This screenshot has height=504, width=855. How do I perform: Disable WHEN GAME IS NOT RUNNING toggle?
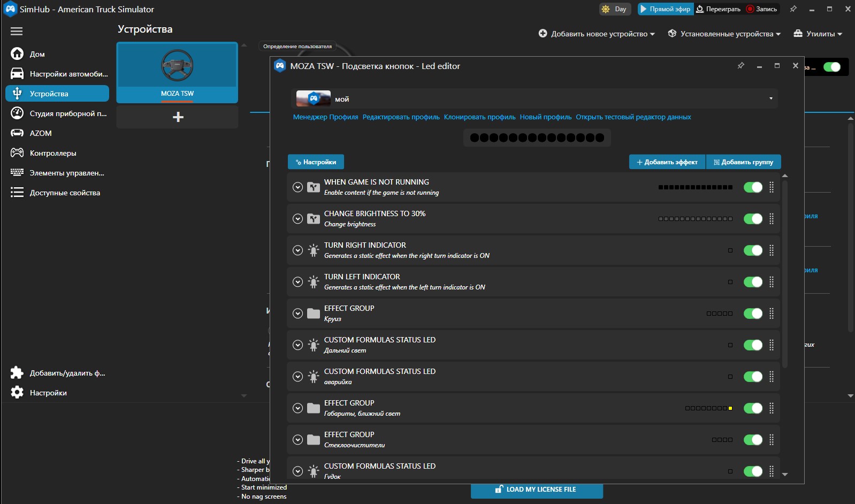pyautogui.click(x=753, y=187)
